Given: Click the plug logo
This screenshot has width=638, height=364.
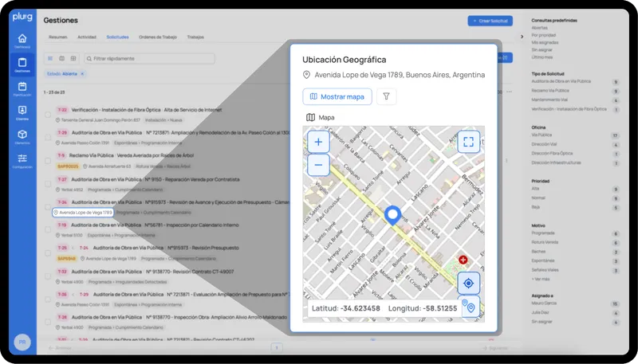Looking at the screenshot, I should [22, 17].
